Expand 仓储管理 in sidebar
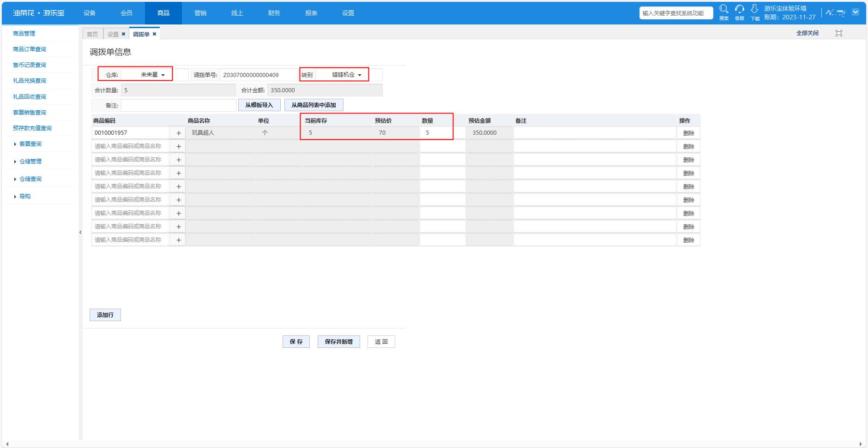The width and height of the screenshot is (868, 448). coord(30,161)
